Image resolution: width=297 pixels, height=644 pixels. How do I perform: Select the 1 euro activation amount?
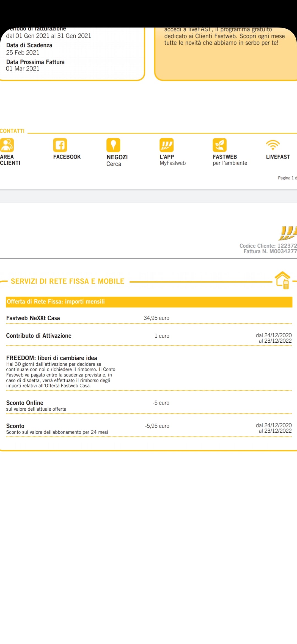tap(162, 336)
